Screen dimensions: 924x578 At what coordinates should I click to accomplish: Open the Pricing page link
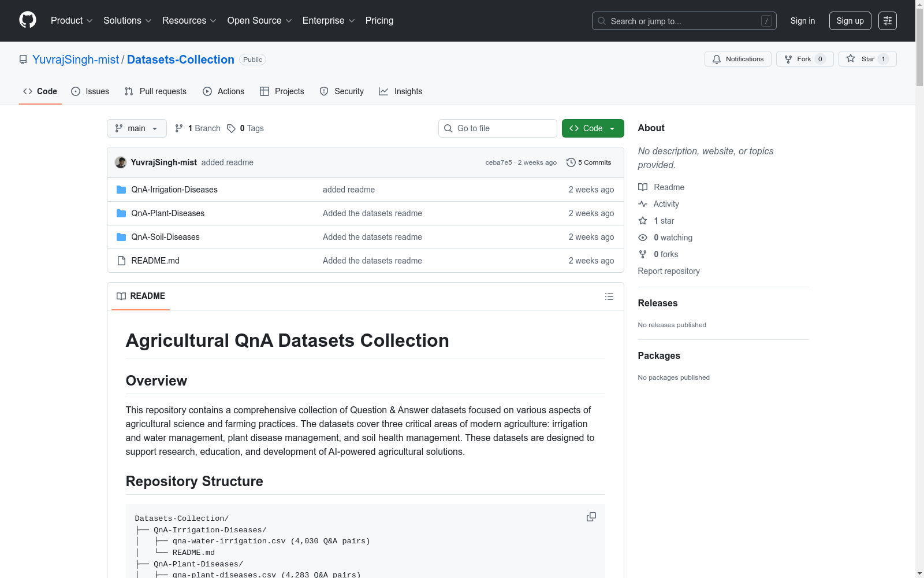click(x=379, y=20)
